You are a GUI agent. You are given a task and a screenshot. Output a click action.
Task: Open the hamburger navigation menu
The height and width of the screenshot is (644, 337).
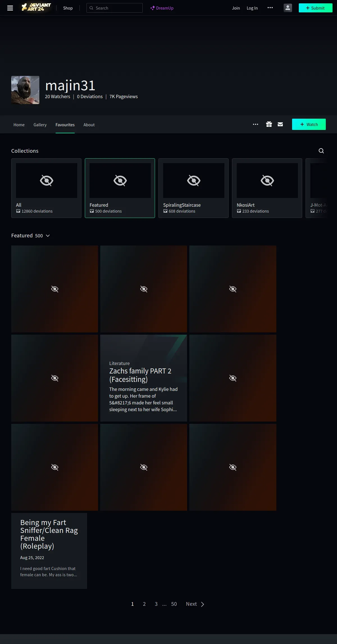tap(10, 8)
